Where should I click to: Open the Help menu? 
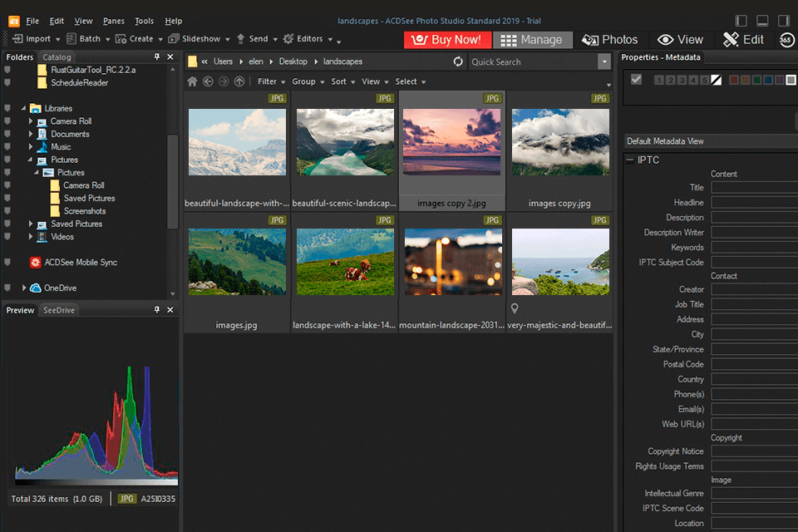[x=174, y=21]
